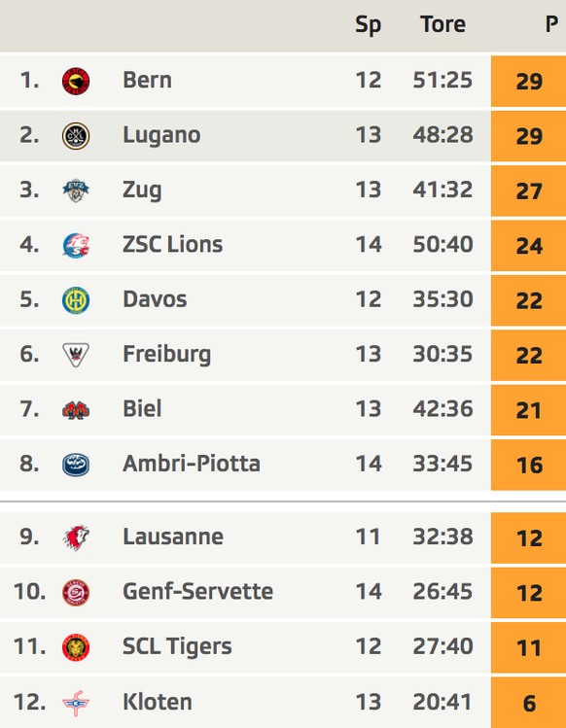Viewport: 566px width, 728px height.
Task: Open the Genf-Servette team name
Action: pos(198,592)
